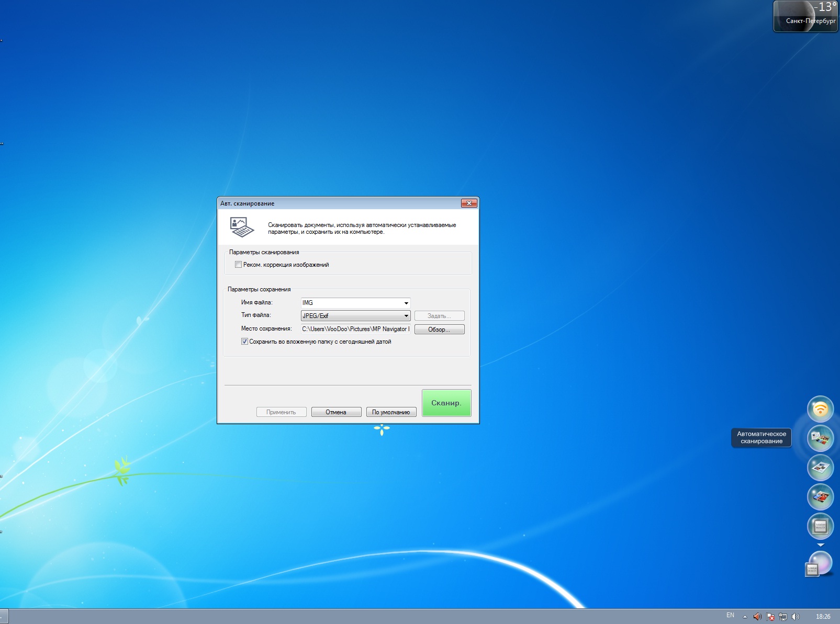
Task: Click the white speaker volume tray icon
Action: (x=796, y=617)
